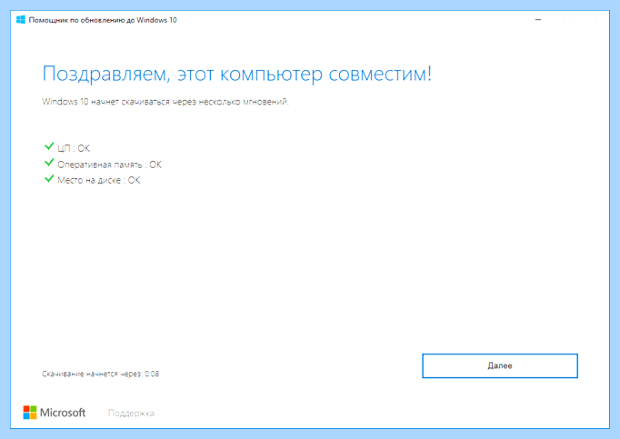The height and width of the screenshot is (439, 620).
Task: Click the Далее button
Action: [500, 366]
